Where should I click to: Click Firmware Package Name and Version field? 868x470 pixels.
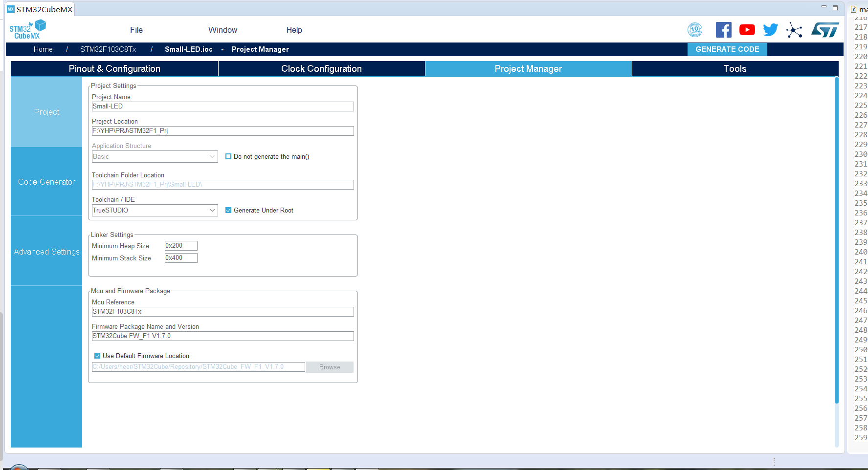click(223, 336)
